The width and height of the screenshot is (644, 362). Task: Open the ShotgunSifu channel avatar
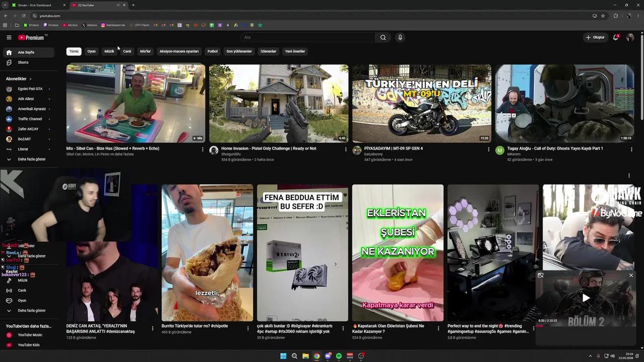(214, 150)
